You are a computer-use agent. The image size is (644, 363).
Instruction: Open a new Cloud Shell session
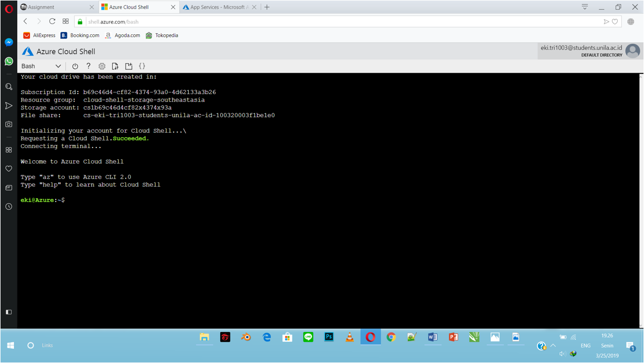(x=128, y=66)
